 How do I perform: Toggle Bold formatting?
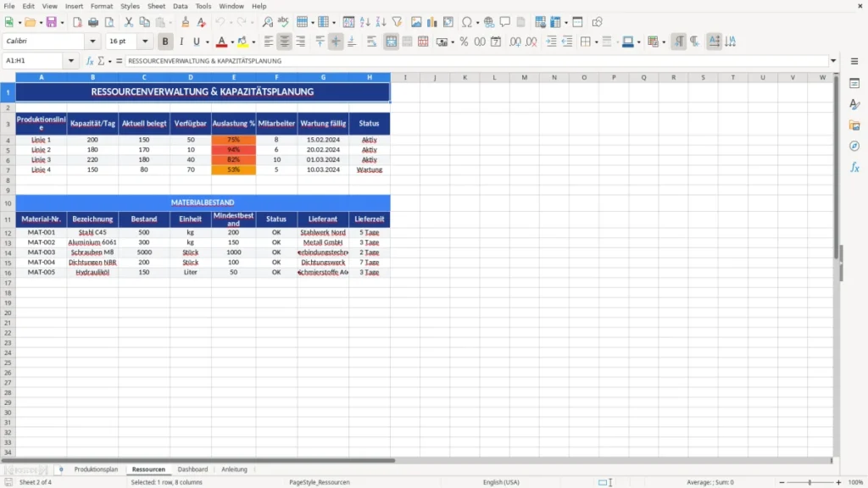coord(165,42)
